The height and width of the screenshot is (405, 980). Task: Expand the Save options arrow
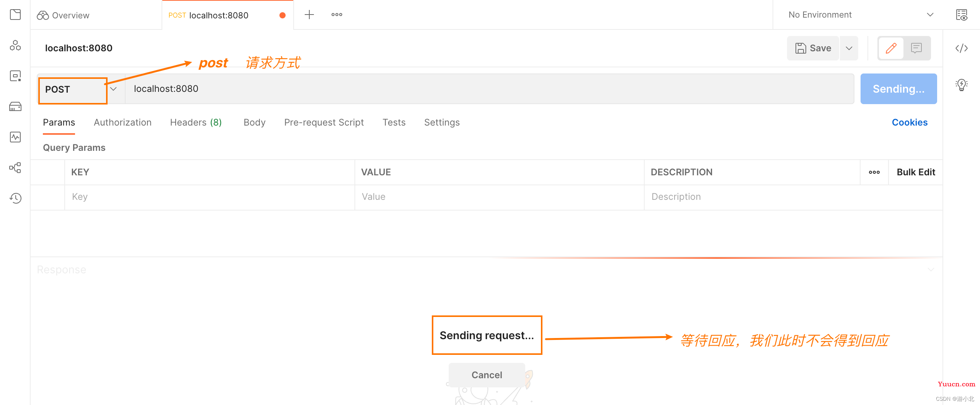[849, 48]
